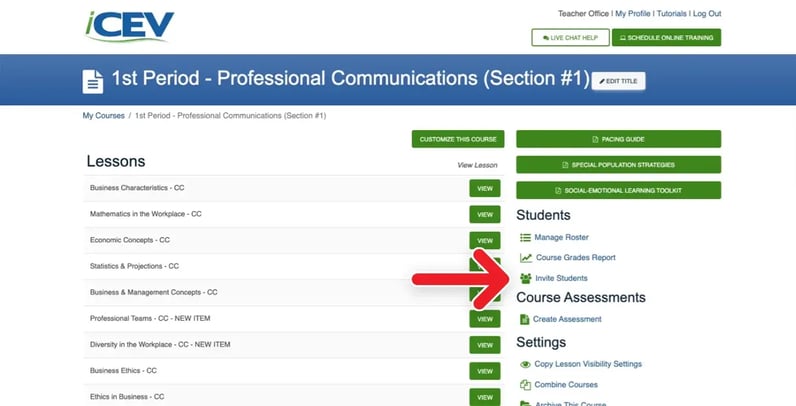Click the Invite Students people icon
This screenshot has width=796, height=406.
pos(525,278)
